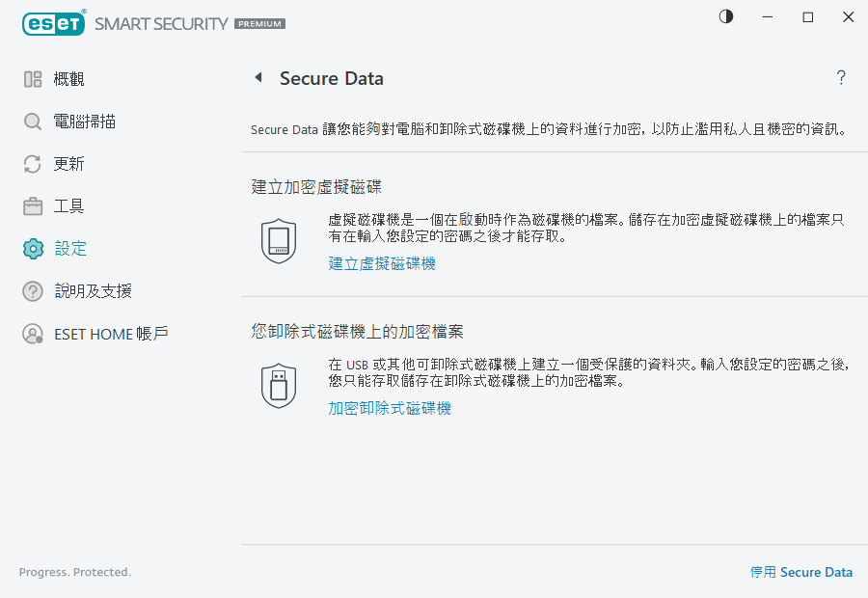Open 電腦掃描 via the magnifier icon
This screenshot has width=868, height=598.
click(30, 121)
